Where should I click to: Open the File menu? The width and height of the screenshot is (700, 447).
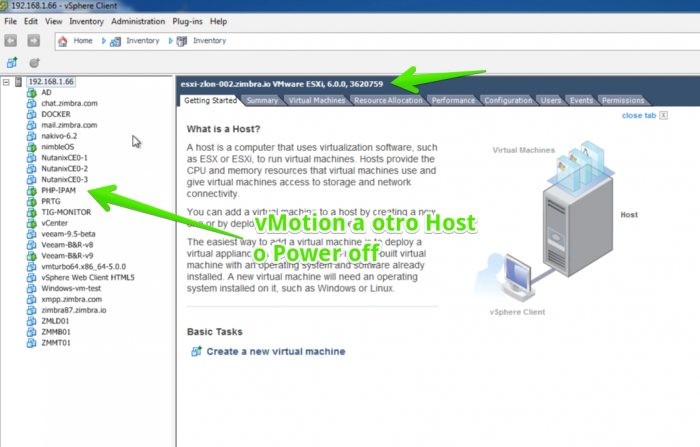coord(10,21)
